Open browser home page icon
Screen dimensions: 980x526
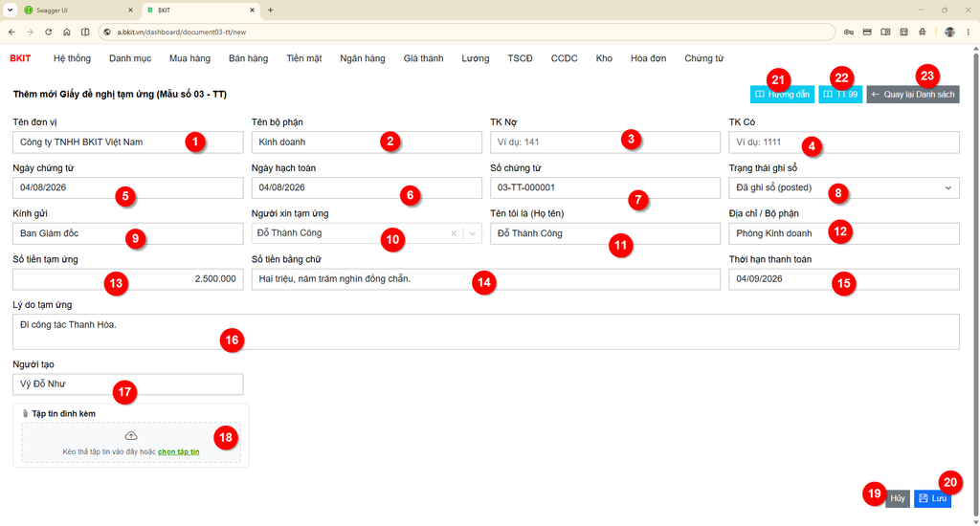[x=67, y=32]
